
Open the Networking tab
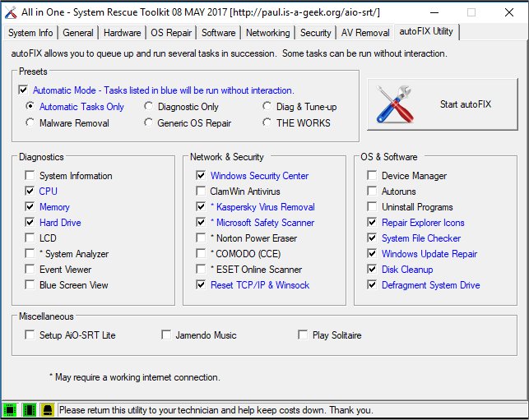268,33
